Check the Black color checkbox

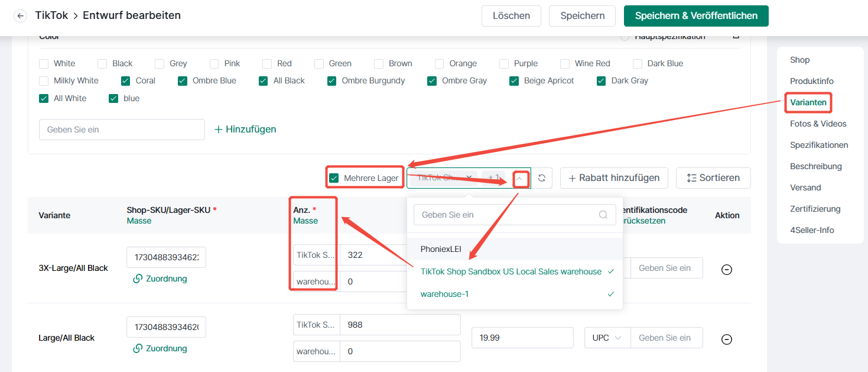click(102, 63)
